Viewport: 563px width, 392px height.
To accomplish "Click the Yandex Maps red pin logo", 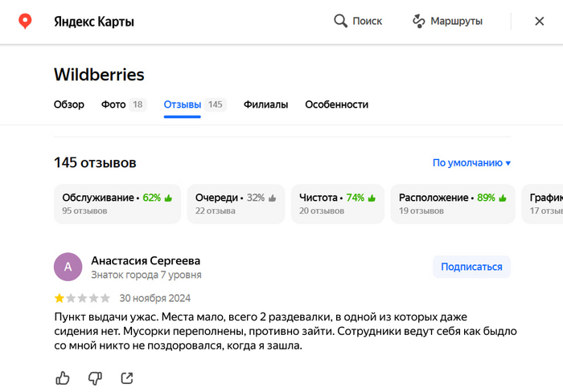I will click(x=26, y=21).
